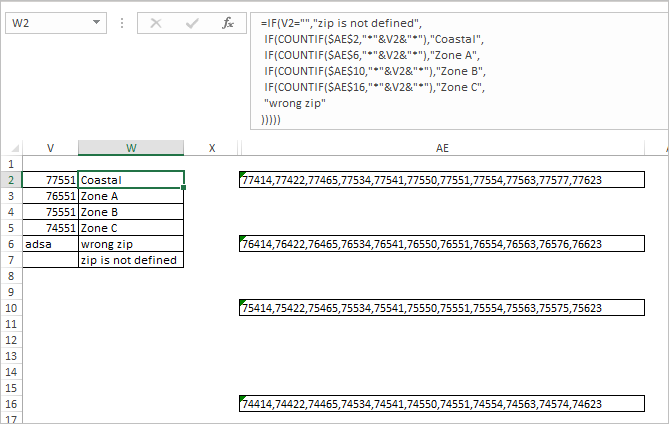Click AE cell starting with 76414
669x424 pixels.
[442, 244]
